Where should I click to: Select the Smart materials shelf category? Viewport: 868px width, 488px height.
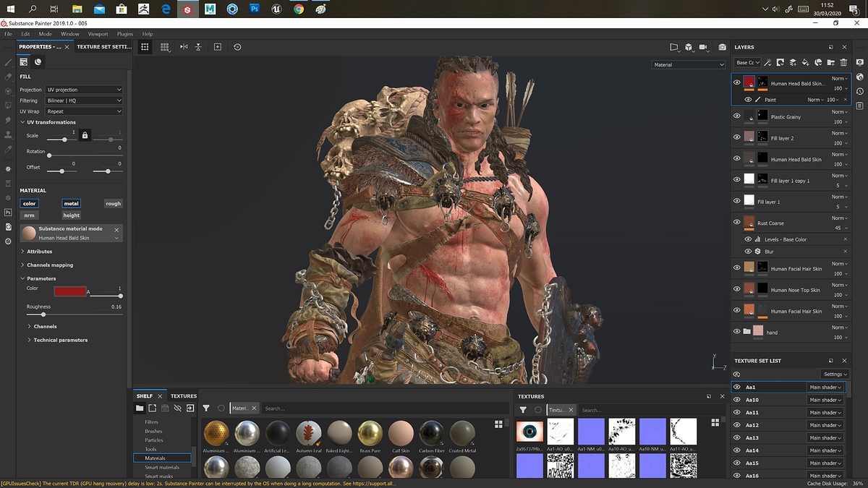point(162,468)
